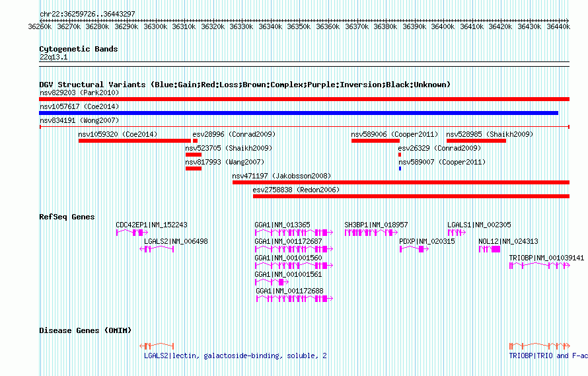Click the SH3BP1 NM_018957 gene glyph
Screen dimensions: 588x376
(371, 233)
